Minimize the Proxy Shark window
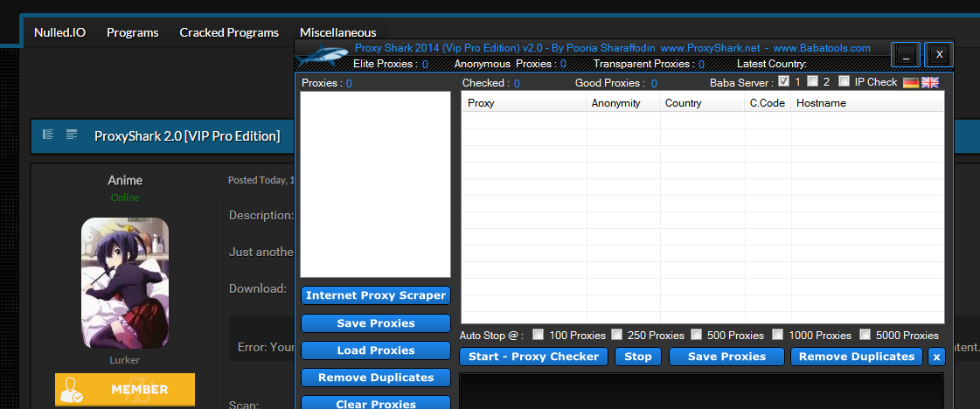Viewport: 980px width, 409px height. click(x=906, y=55)
